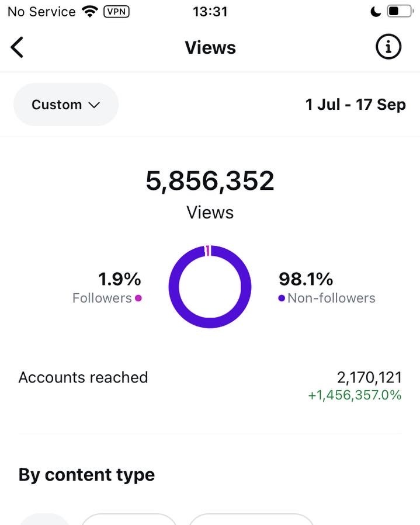Tap the 1.9% Followers figure
Image resolution: width=420 pixels, height=525 pixels.
pyautogui.click(x=119, y=279)
